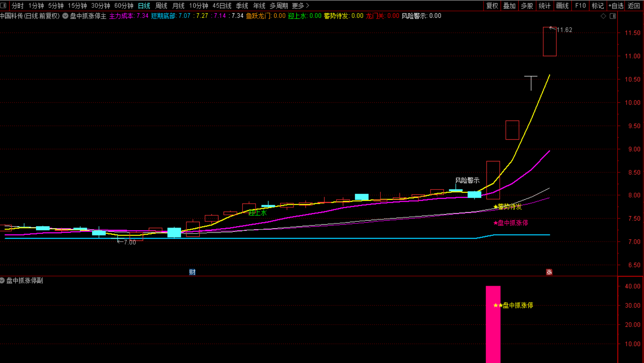Expand the 盘中抓涨停副 sub-indicator dropdown
Viewport: 644px width, 363px height.
click(x=2, y=280)
